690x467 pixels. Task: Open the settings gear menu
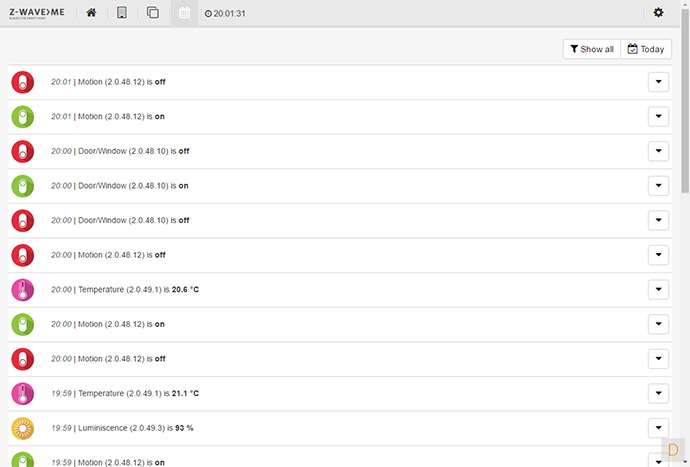tap(657, 13)
